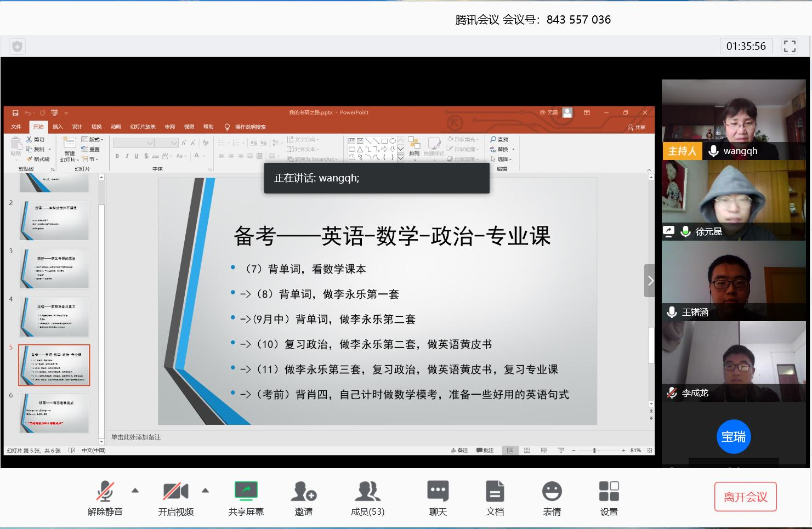The width and height of the screenshot is (812, 529).
Task: Click 查找 find in ribbon
Action: [499, 140]
